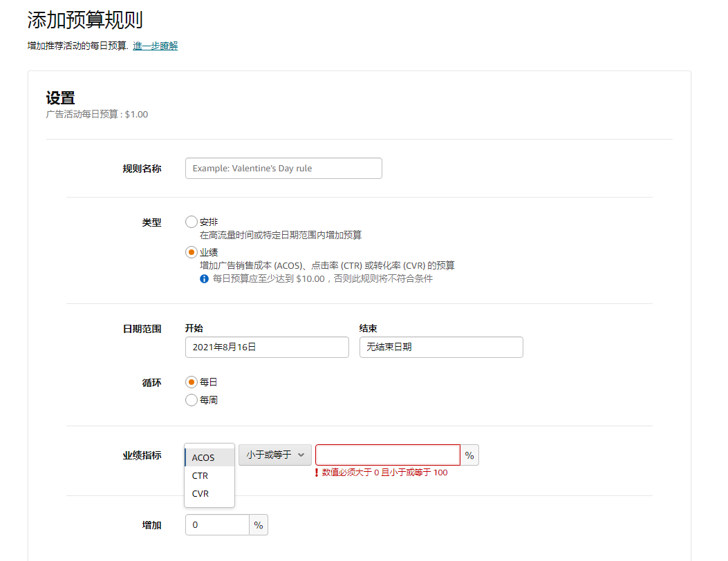The width and height of the screenshot is (728, 561).
Task: Select the 安排 rule type
Action: point(191,222)
